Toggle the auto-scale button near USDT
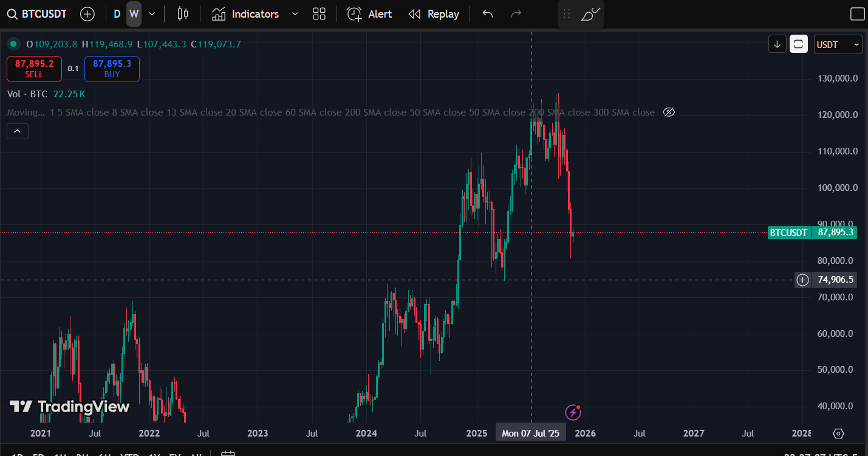Image resolution: width=868 pixels, height=456 pixels. 799,44
